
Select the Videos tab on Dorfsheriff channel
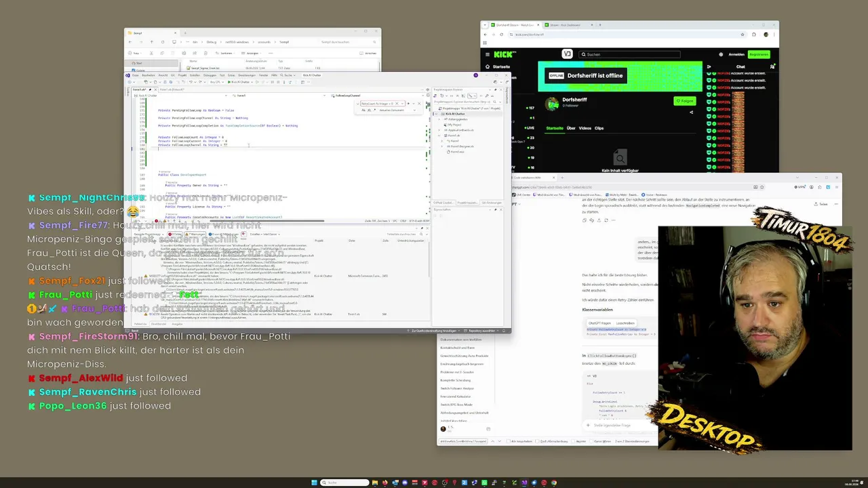585,128
